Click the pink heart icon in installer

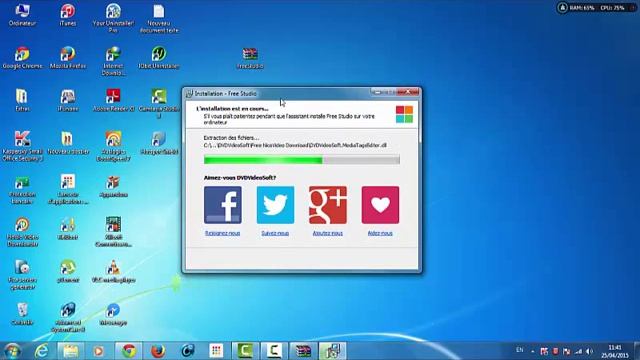(x=380, y=205)
